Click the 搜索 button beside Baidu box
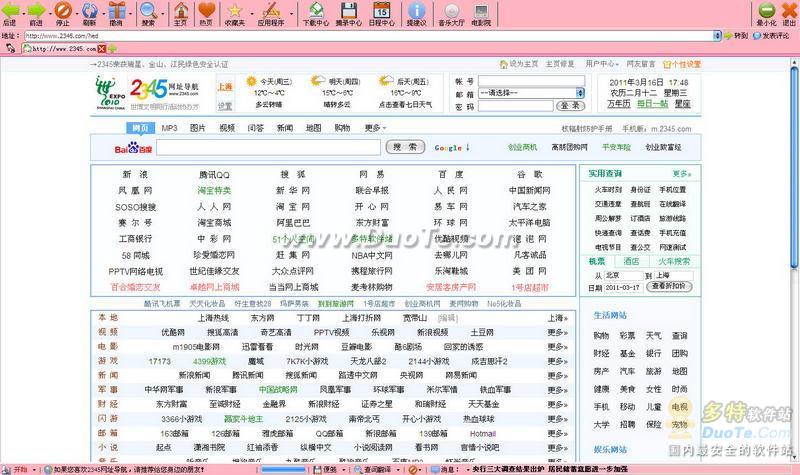The width and height of the screenshot is (800, 475). [x=405, y=147]
